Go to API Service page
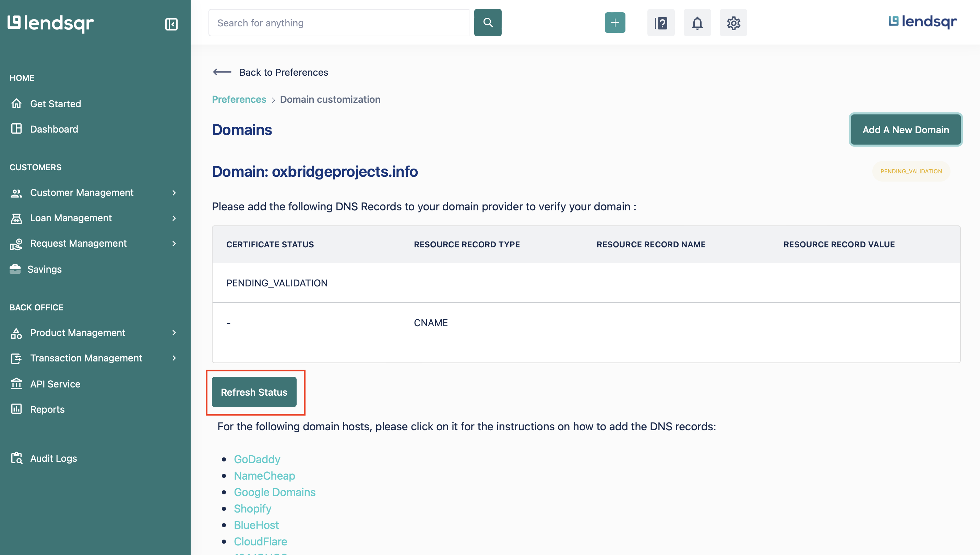The image size is (980, 555). click(x=55, y=384)
